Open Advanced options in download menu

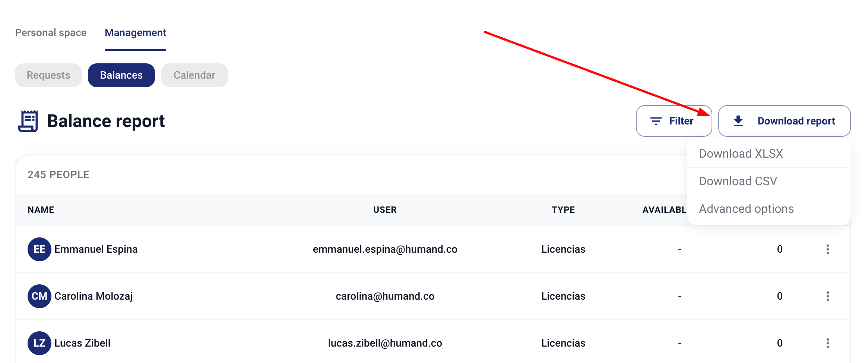tap(746, 209)
